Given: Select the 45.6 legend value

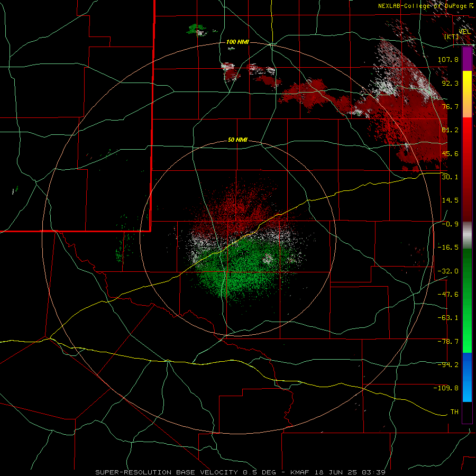Looking at the screenshot, I should click(450, 153).
